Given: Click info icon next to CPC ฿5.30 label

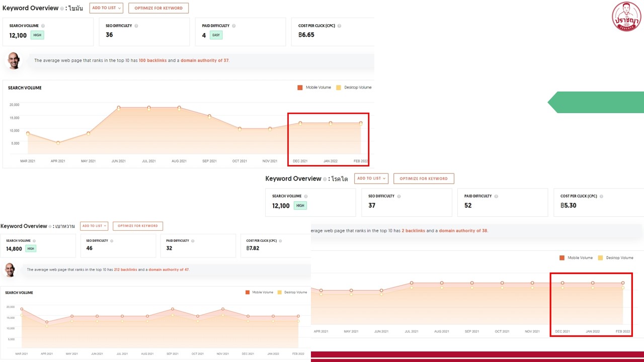Looking at the screenshot, I should coord(601,196).
